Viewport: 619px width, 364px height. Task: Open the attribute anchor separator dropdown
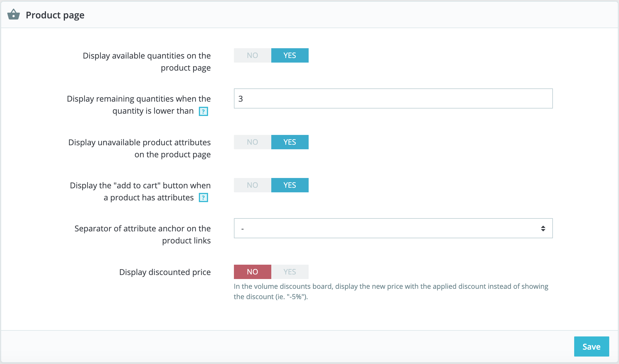[393, 228]
